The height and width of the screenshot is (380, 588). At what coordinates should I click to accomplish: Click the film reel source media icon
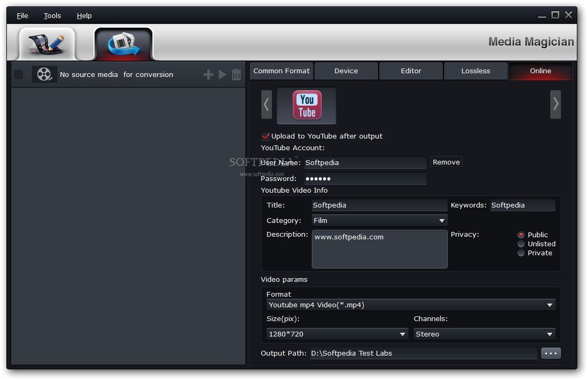(44, 74)
